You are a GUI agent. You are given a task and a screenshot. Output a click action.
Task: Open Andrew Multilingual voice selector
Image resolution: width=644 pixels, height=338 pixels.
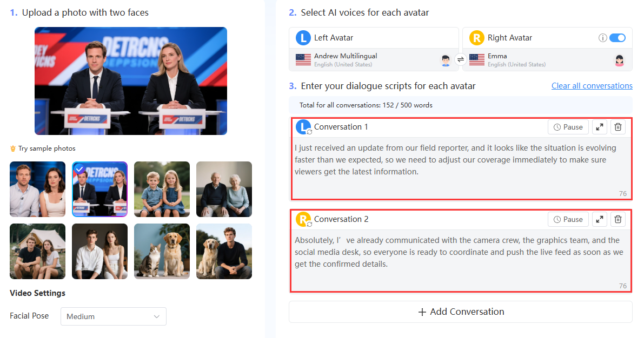[374, 60]
